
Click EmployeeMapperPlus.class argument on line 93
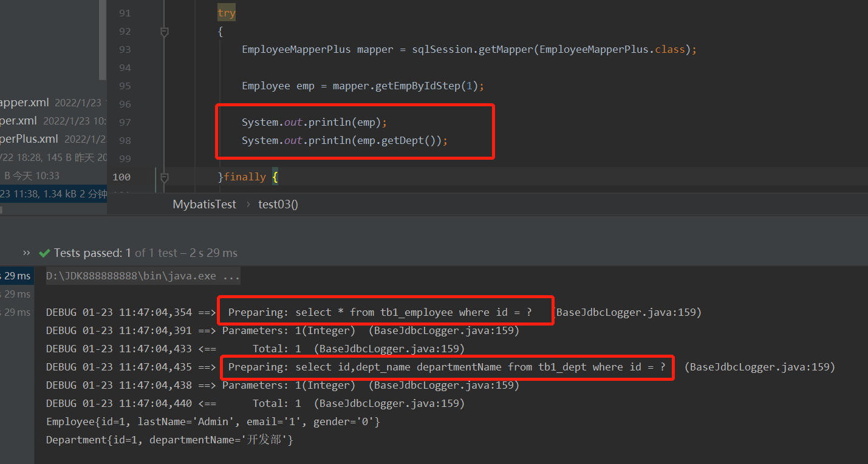[x=612, y=50]
